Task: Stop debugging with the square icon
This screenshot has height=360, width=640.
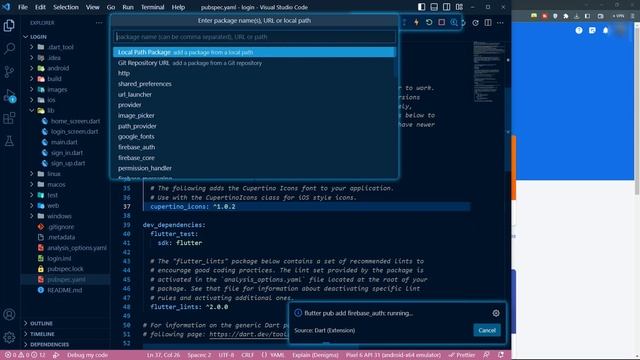Action: pyautogui.click(x=442, y=22)
